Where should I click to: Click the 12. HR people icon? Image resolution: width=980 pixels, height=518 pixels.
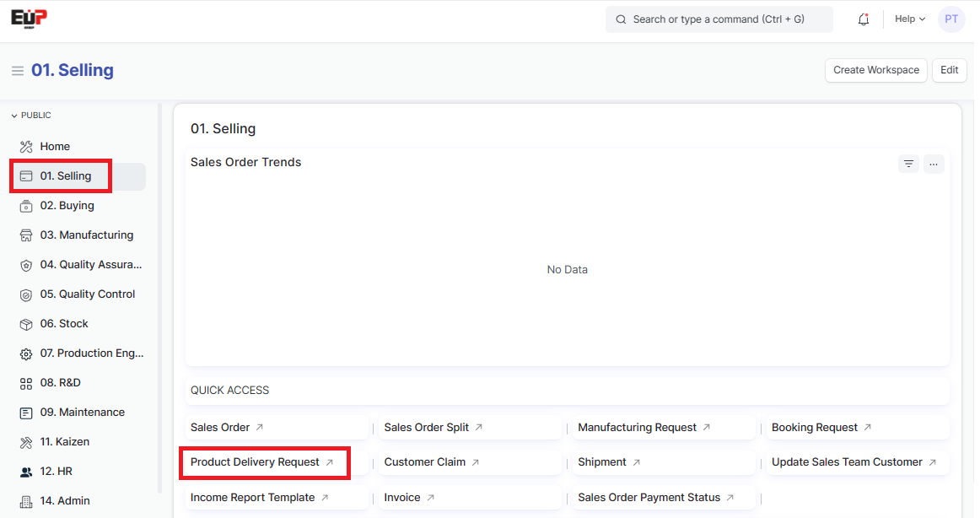tap(26, 472)
